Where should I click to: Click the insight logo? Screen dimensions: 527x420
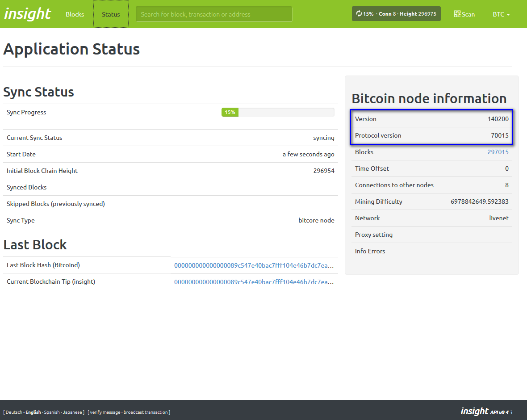[x=27, y=14]
